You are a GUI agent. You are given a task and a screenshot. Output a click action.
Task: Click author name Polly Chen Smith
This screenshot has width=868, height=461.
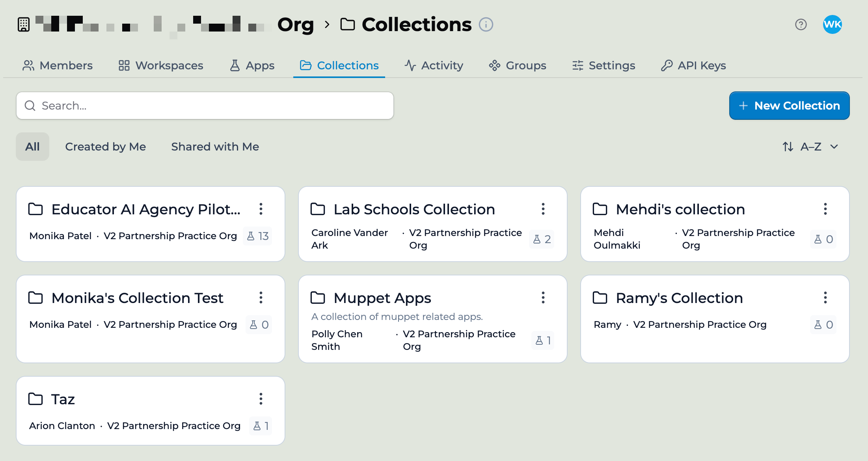click(x=337, y=340)
